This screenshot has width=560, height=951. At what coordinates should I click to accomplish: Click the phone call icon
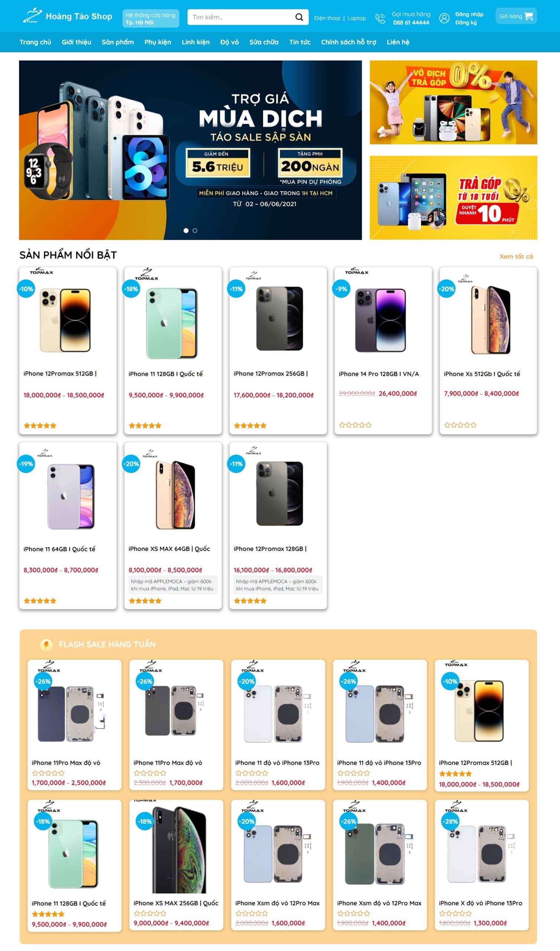tap(380, 18)
